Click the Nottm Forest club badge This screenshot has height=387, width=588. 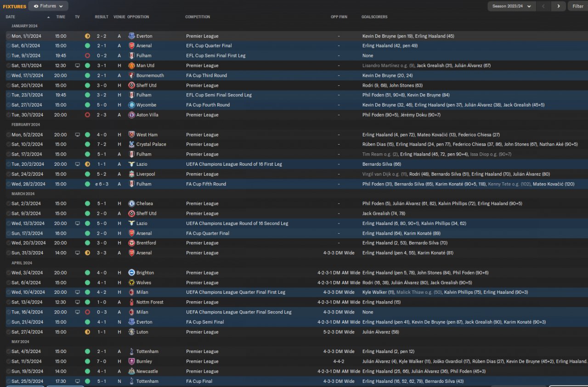(131, 302)
